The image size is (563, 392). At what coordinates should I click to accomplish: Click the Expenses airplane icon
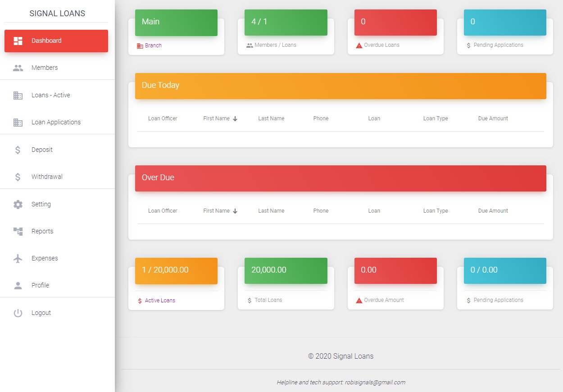click(x=18, y=259)
